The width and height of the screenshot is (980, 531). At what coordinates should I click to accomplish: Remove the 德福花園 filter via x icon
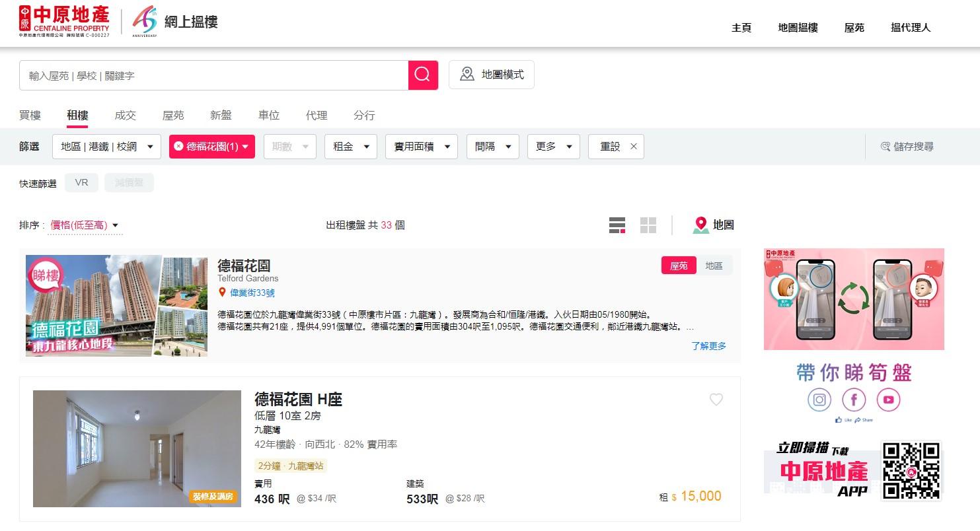(178, 147)
